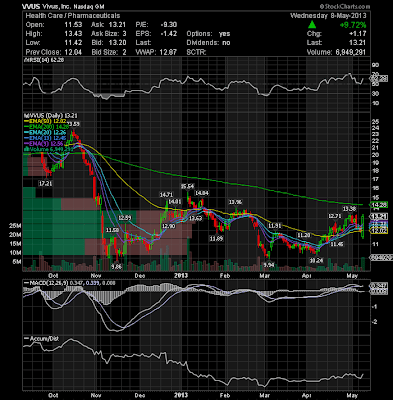
Task: Click the green up-arrow price change icon
Action: pos(312,25)
